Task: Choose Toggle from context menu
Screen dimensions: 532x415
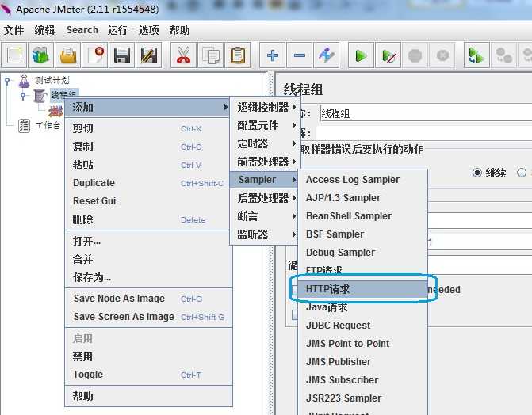Action: pyautogui.click(x=148, y=375)
